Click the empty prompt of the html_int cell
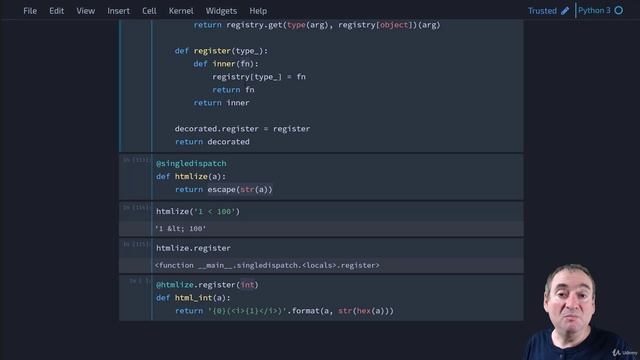This screenshot has height=360, width=640. pyautogui.click(x=139, y=281)
